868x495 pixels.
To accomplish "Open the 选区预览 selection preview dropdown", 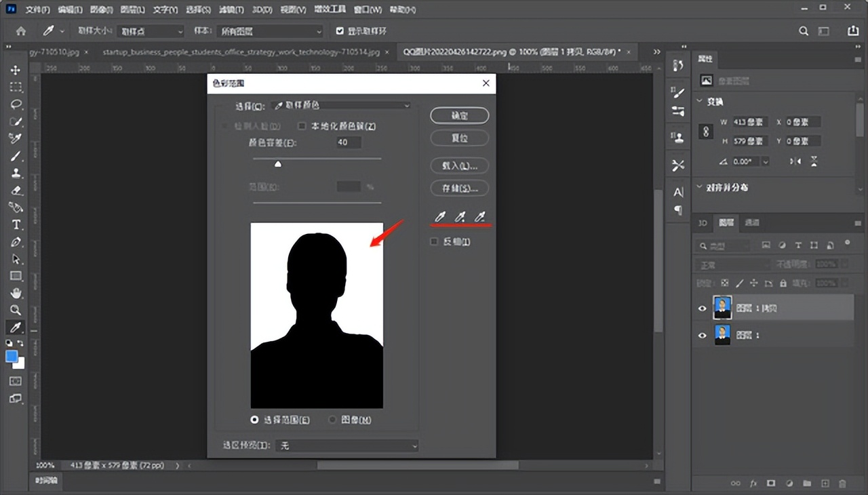I will coord(347,446).
